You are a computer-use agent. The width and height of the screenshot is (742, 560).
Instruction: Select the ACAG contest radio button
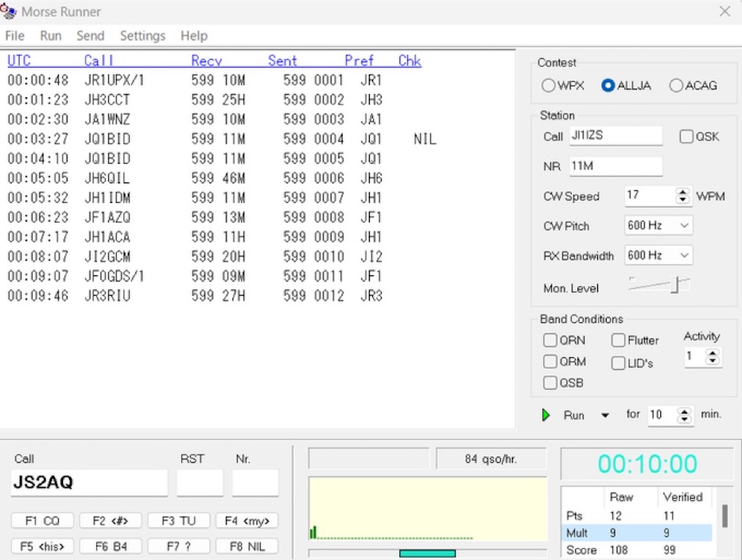(676, 85)
